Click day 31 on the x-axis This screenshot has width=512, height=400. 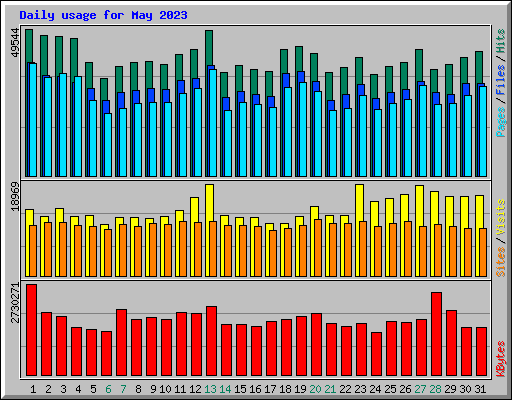(x=480, y=389)
